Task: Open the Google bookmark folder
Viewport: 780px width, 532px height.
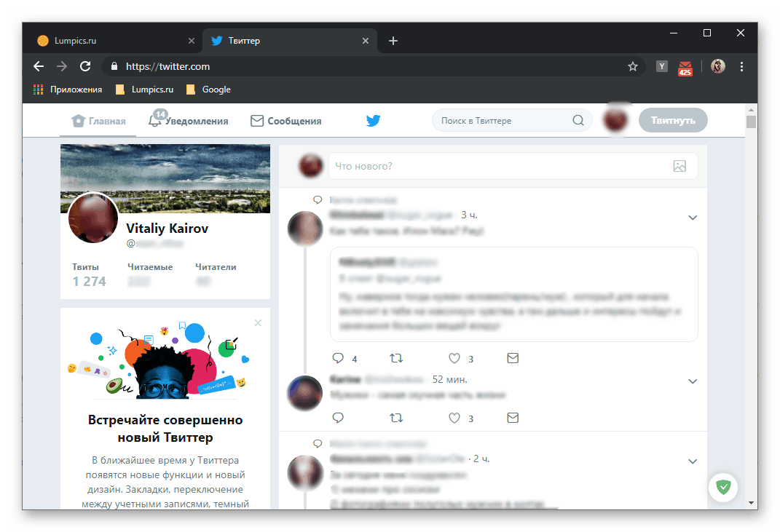Action: tap(208, 90)
